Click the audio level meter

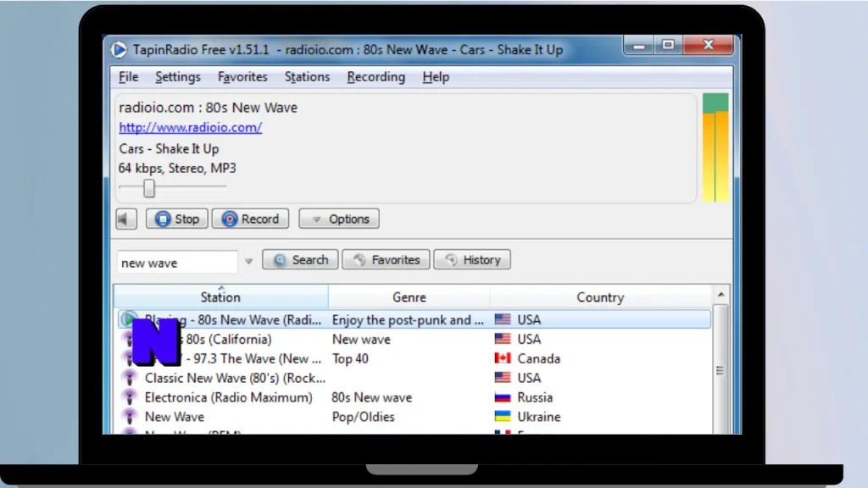point(715,147)
